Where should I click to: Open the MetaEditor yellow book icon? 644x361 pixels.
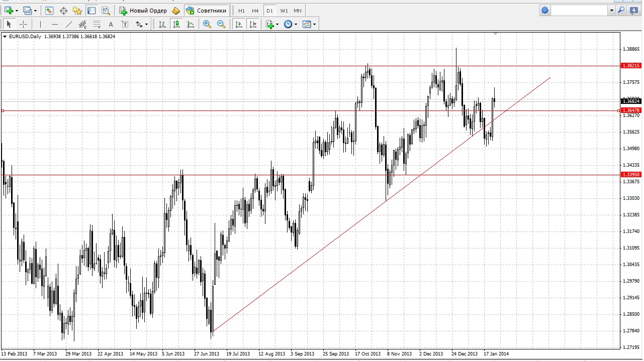176,11
